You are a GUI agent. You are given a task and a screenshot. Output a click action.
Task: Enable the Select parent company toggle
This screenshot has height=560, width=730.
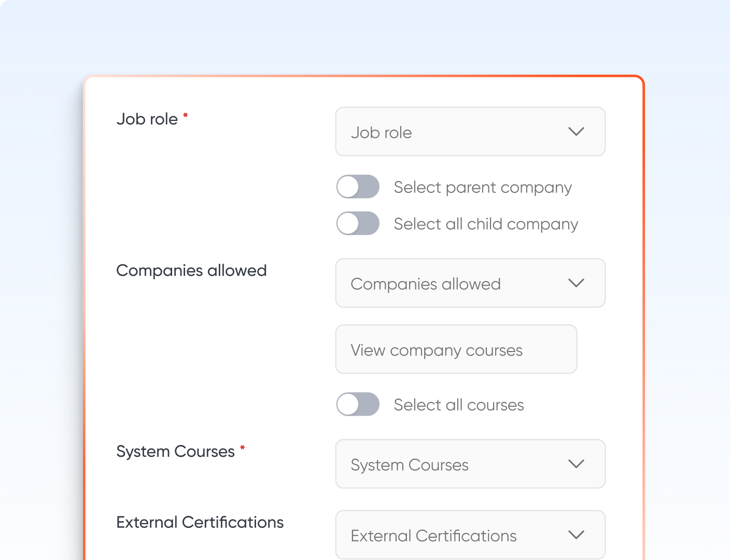(x=358, y=187)
